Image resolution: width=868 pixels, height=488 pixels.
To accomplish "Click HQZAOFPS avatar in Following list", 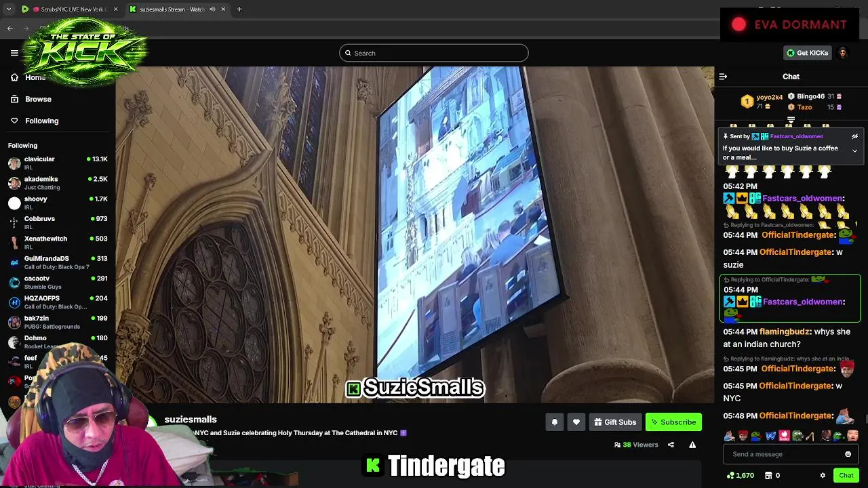I will point(14,302).
